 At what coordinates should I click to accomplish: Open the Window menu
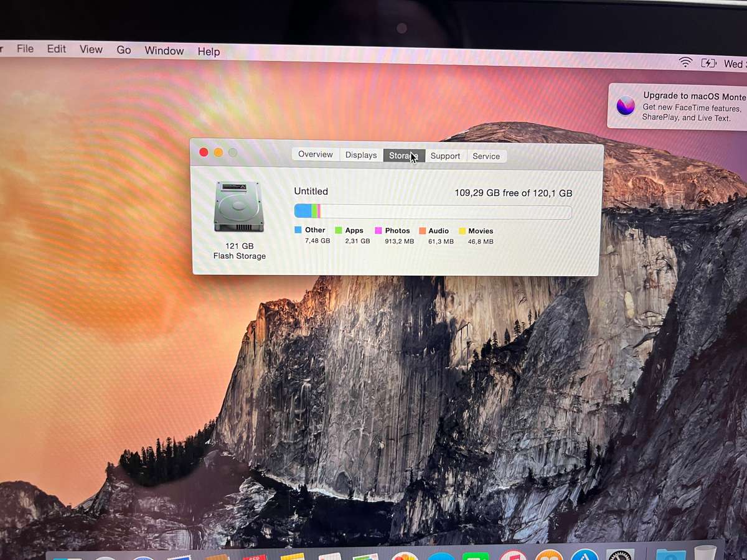(164, 51)
